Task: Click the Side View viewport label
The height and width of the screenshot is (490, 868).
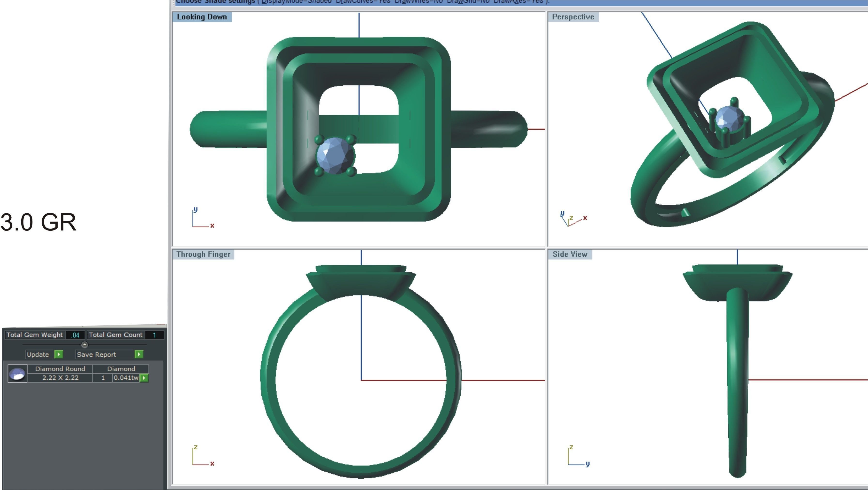Action: pos(570,254)
